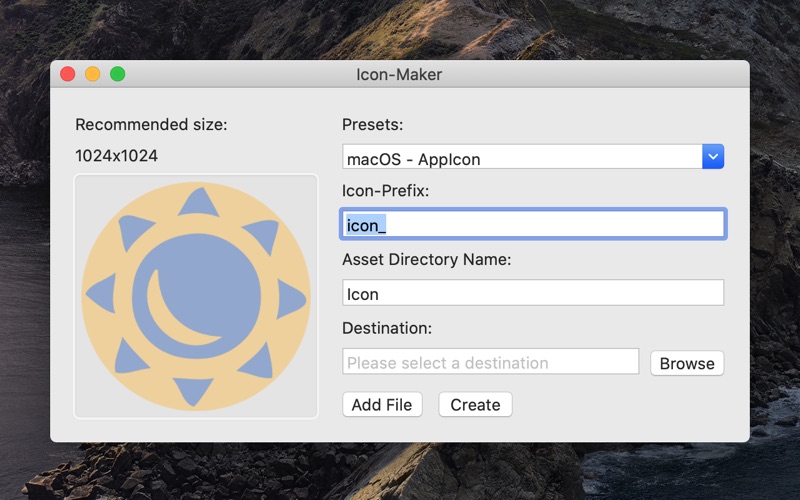Screen dimensions: 800x500
Task: Select the macOS - AppIcon preset box
Action: 533,157
